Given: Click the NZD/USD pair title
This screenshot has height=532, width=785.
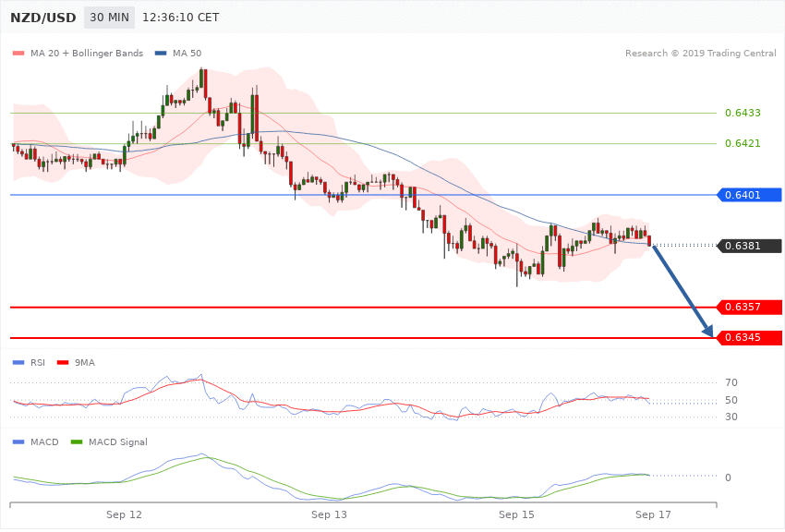Looking at the screenshot, I should click(43, 18).
